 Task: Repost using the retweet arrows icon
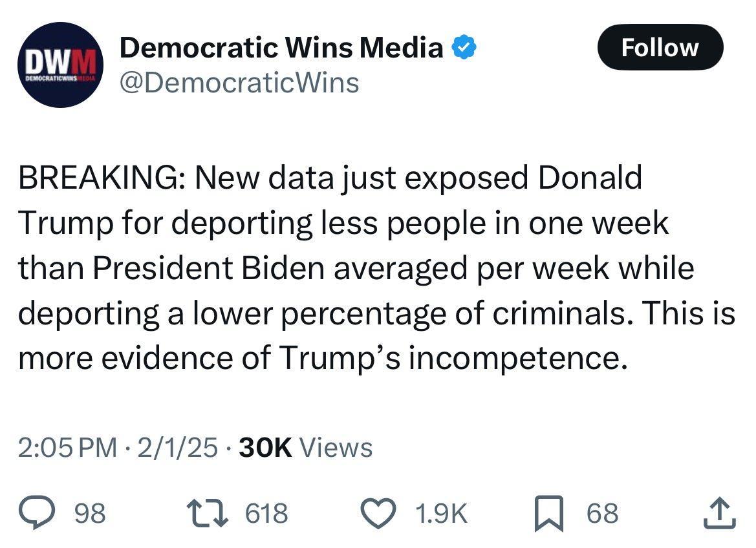coord(208,513)
